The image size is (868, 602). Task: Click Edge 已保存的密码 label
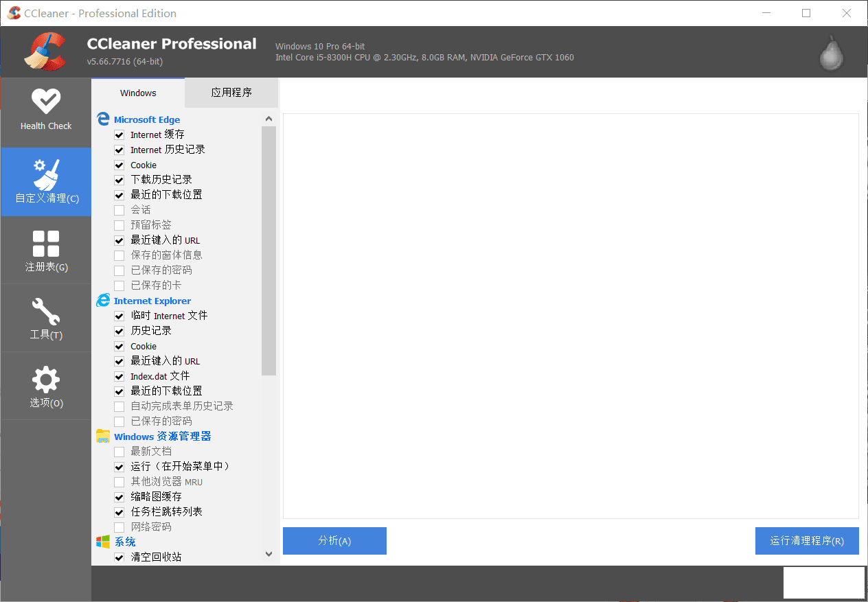pos(161,270)
